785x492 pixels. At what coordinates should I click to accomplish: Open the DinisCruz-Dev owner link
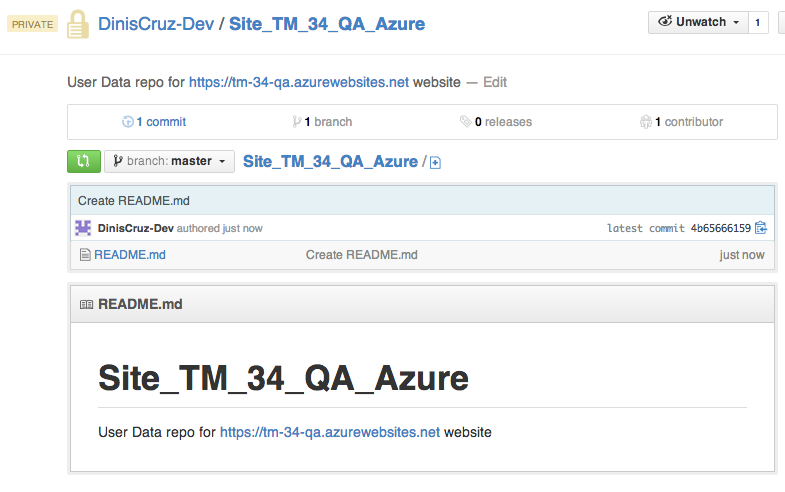click(x=155, y=24)
